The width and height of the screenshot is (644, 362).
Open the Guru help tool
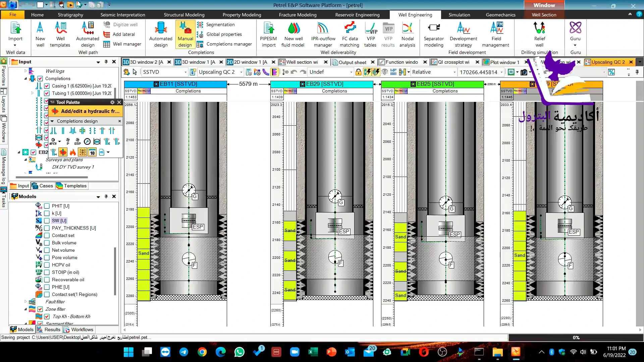click(x=576, y=35)
